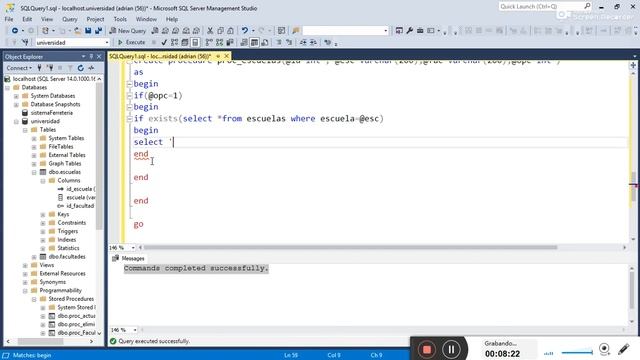Open the empty Find combo box dropdown
The image size is (640, 360).
coord(385,31)
